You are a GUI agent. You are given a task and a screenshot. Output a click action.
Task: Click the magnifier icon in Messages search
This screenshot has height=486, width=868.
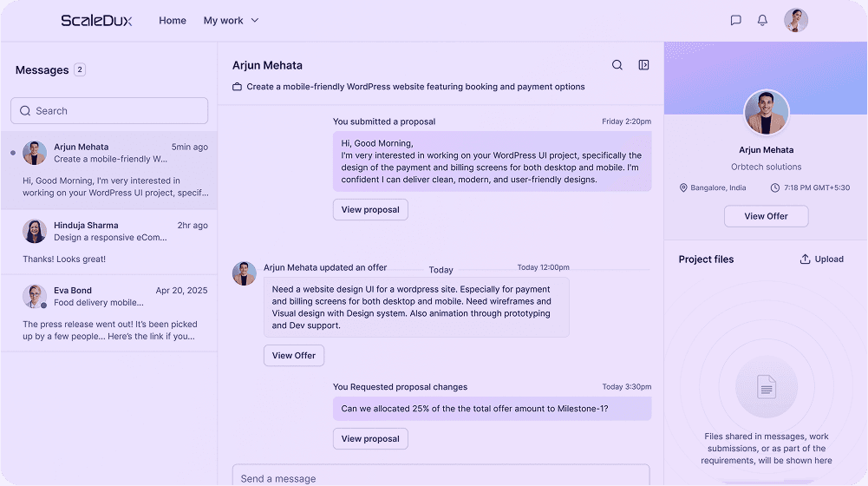25,111
